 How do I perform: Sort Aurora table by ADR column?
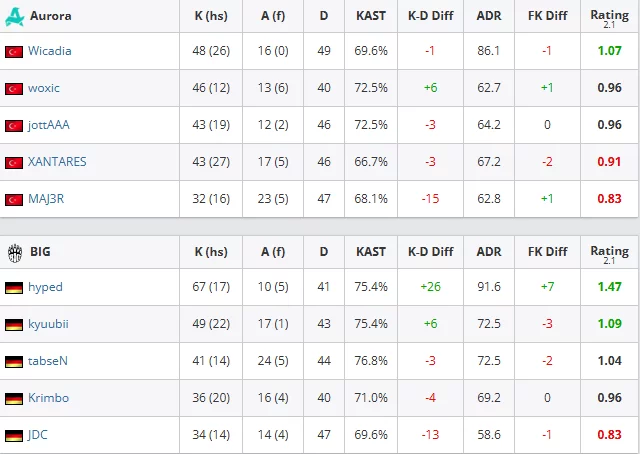489,16
